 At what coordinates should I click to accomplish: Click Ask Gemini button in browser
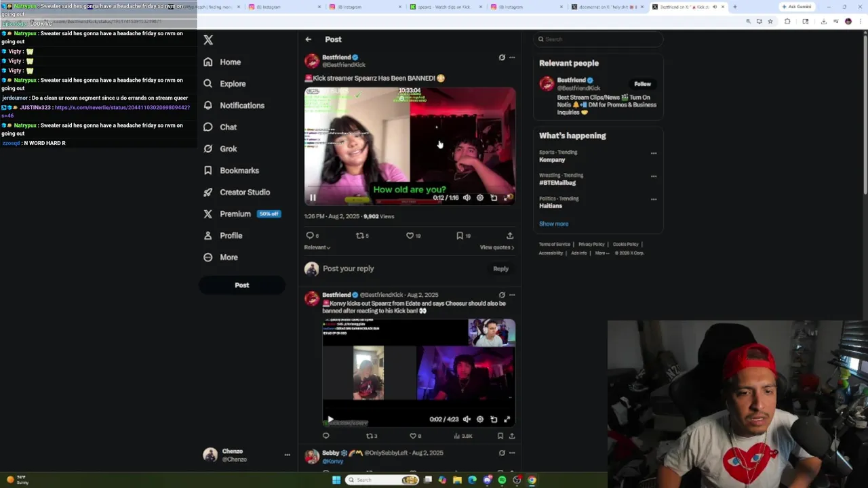pyautogui.click(x=796, y=7)
